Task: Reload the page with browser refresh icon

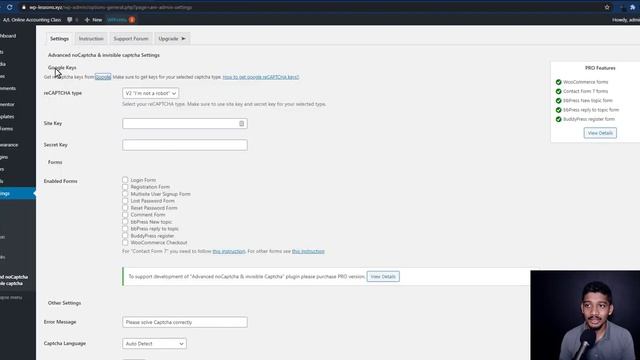Action: (x=9, y=7)
